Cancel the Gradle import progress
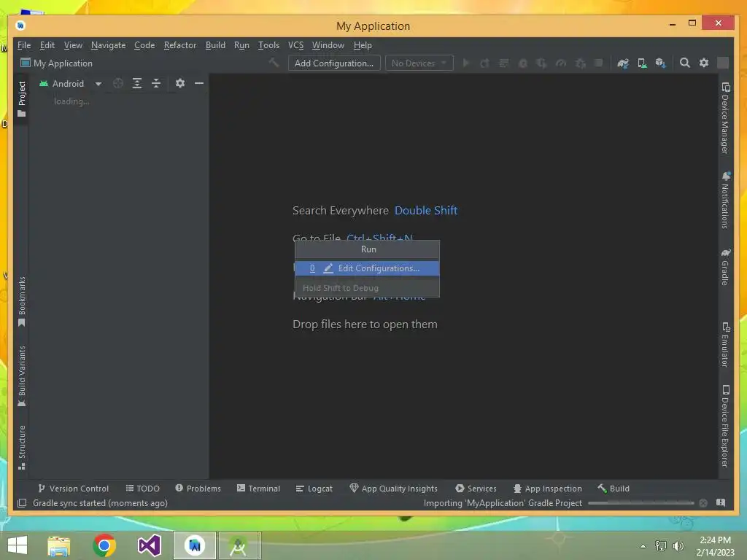Viewport: 747px width, 560px height. (x=703, y=503)
